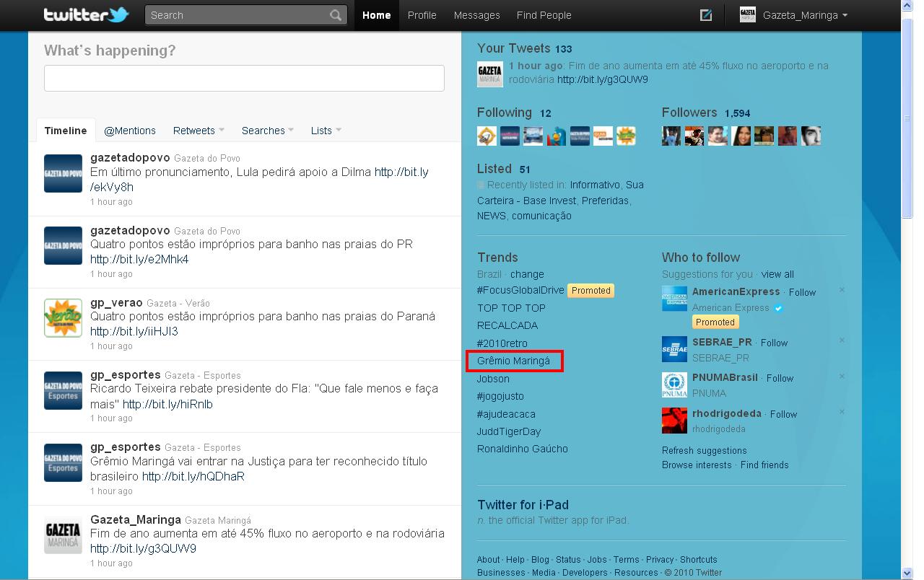Focus the What's happening tweet box

pos(244,78)
